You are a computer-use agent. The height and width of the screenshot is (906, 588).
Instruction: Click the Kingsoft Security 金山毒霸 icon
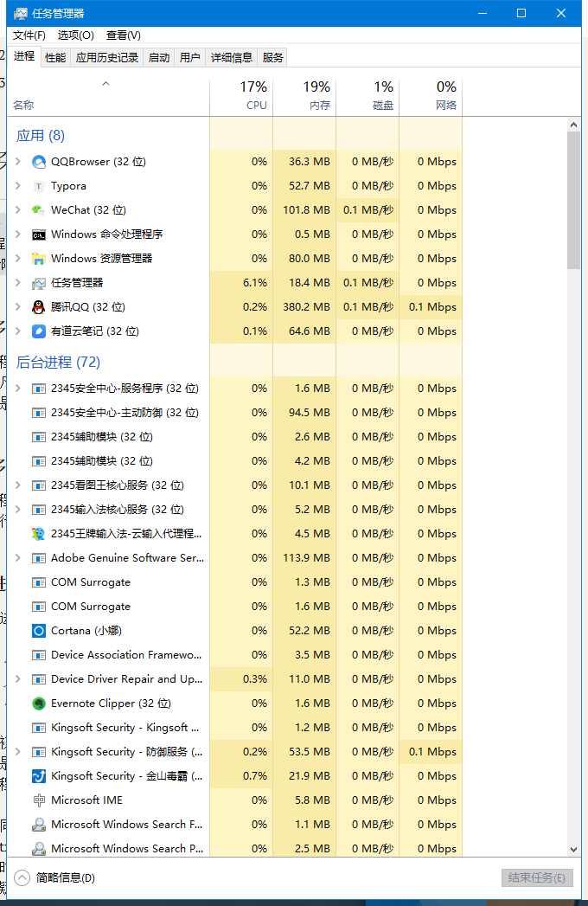39,776
